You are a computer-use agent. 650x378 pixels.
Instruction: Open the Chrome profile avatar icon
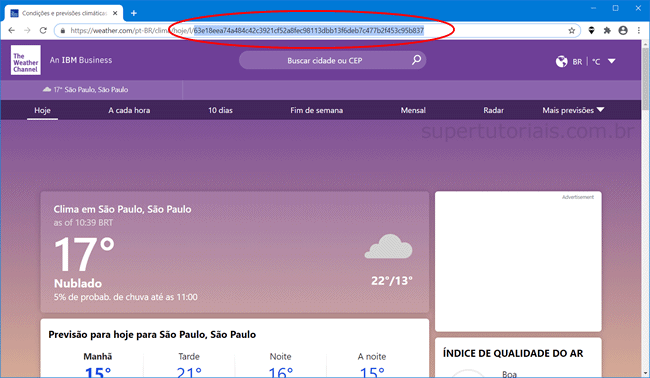coord(623,30)
